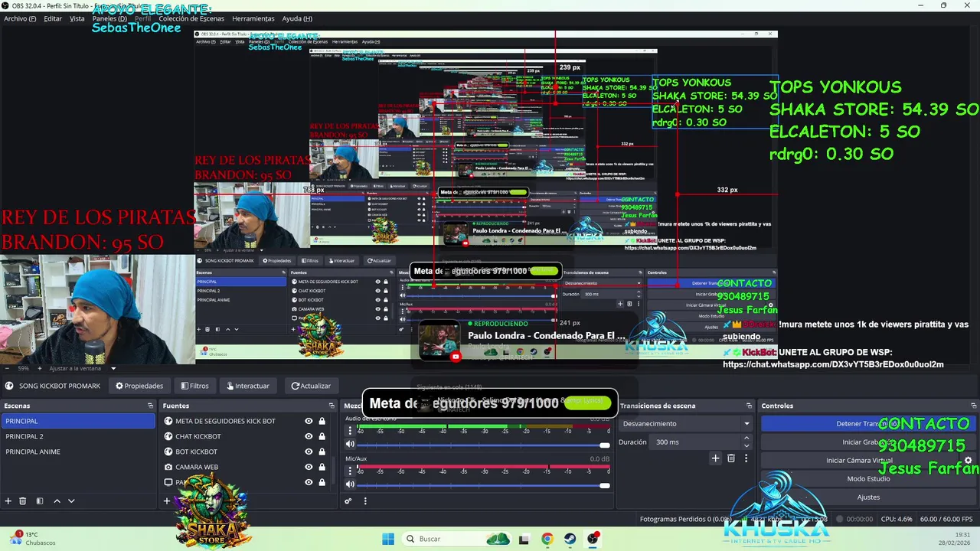This screenshot has height=551, width=980.
Task: Open Vista menu
Action: pyautogui.click(x=77, y=18)
